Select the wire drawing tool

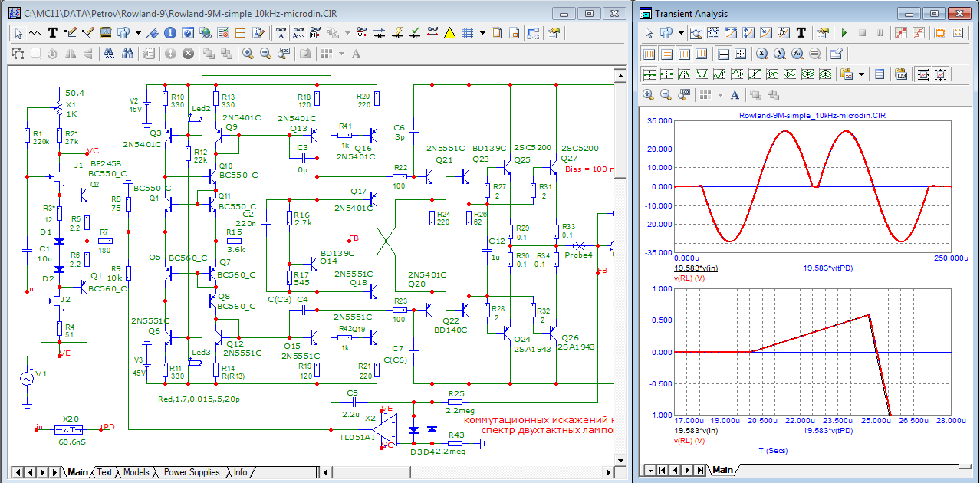click(x=71, y=33)
